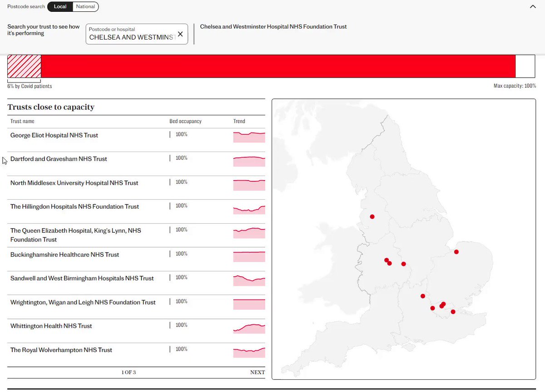View Wrightington, Wigan and Leigh trend sparkline
545x392 pixels.
click(x=249, y=304)
